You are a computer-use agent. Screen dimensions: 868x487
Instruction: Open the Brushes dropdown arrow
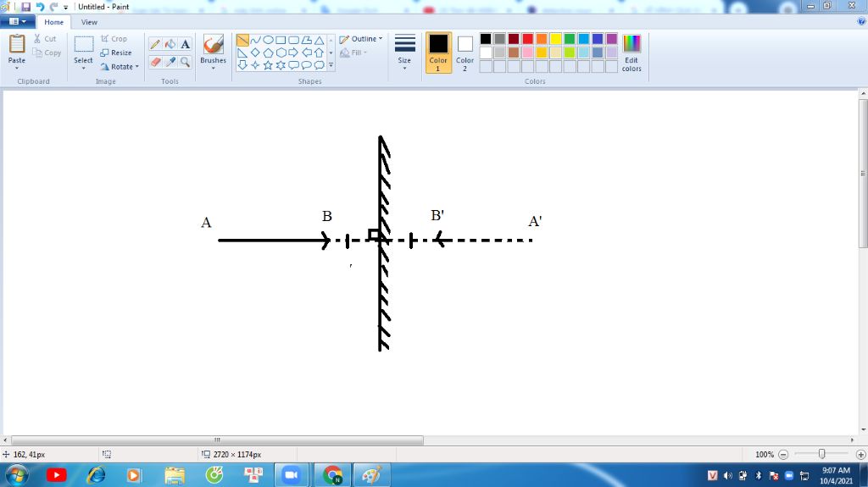213,68
